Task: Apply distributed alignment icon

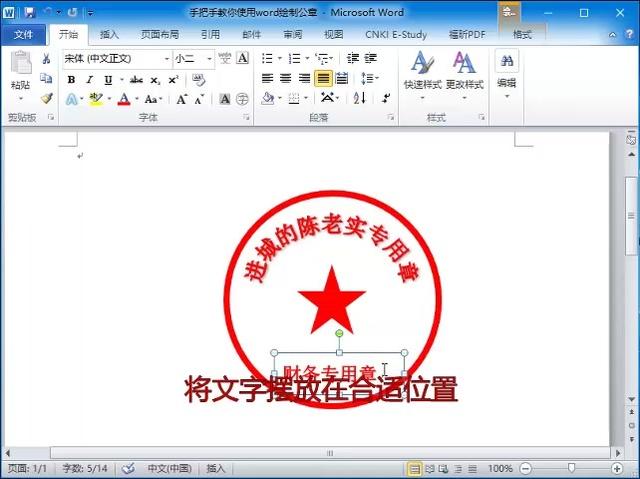Action: click(342, 78)
